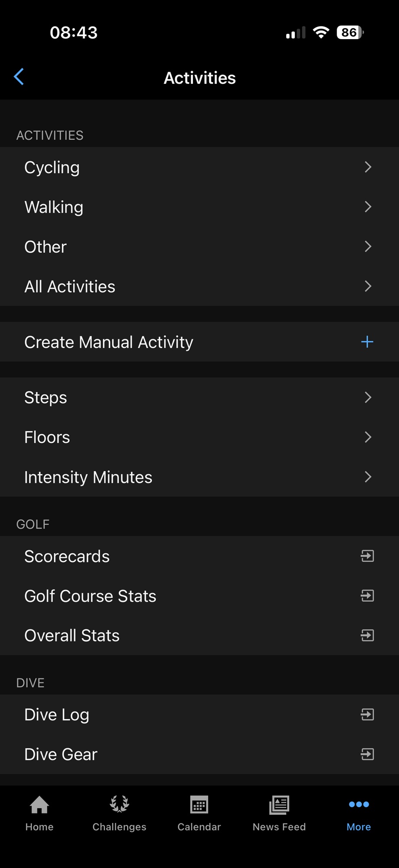Screen dimensions: 399x868
Task: Tap the Golf Course Stats link icon
Action: [367, 596]
